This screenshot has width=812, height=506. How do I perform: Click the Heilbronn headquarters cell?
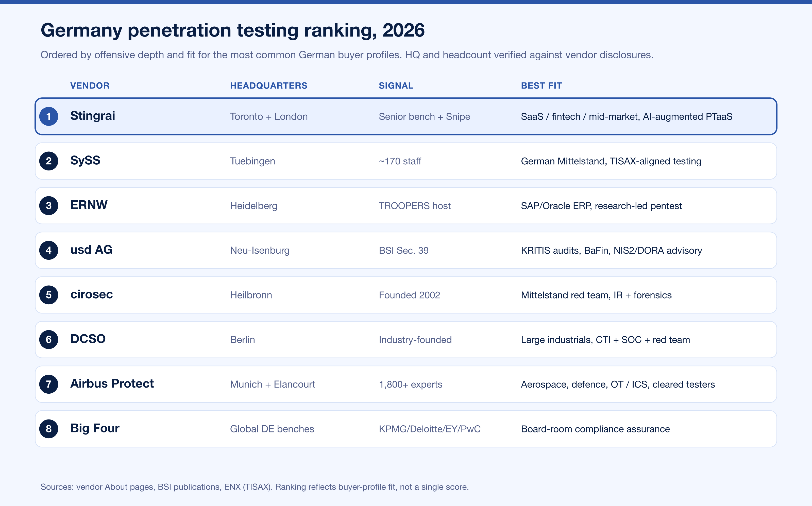[251, 295]
